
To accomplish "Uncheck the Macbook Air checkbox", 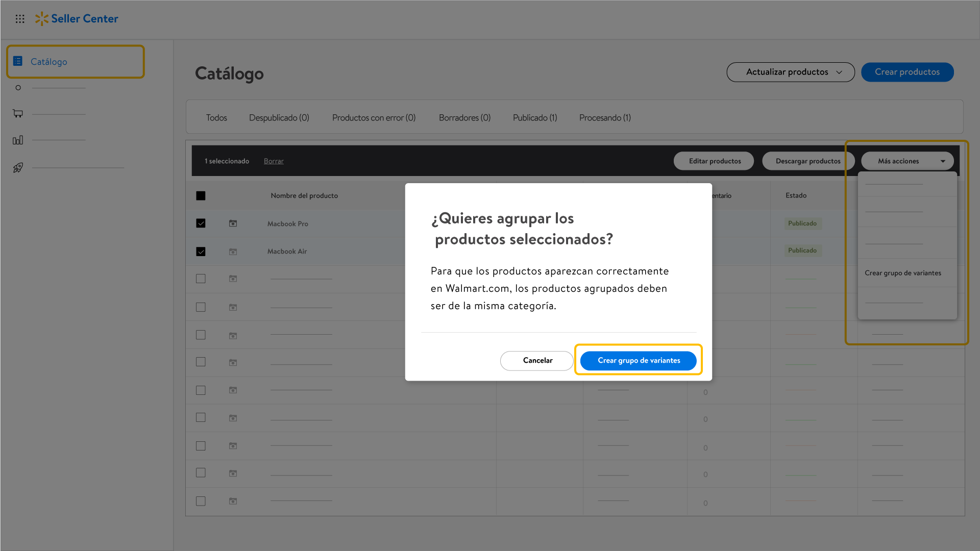I will point(201,252).
